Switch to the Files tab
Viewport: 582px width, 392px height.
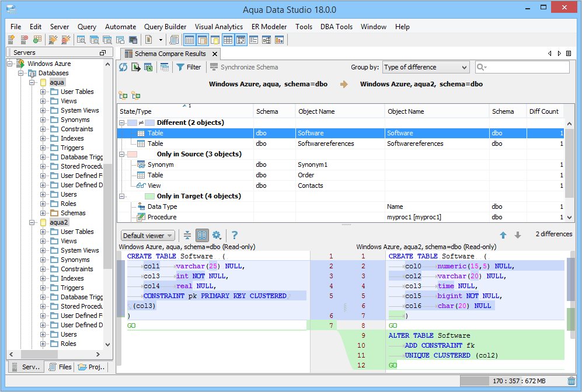pos(60,367)
